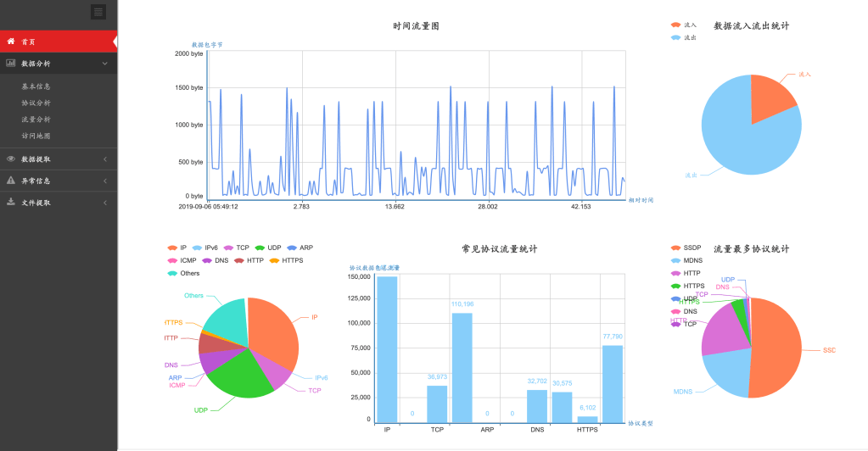This screenshot has height=451, width=868.
Task: Click the warning triangle icon beside 异常信息
Action: 11,181
